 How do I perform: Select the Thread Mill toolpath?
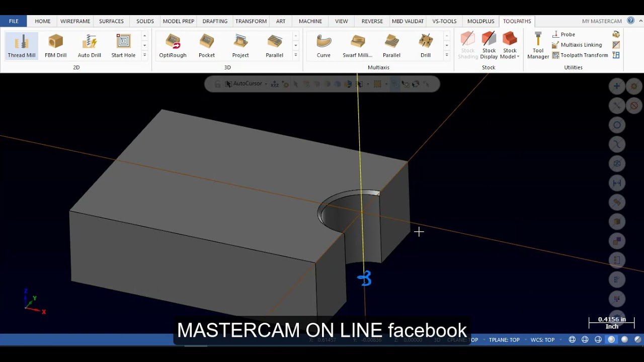coord(22,46)
